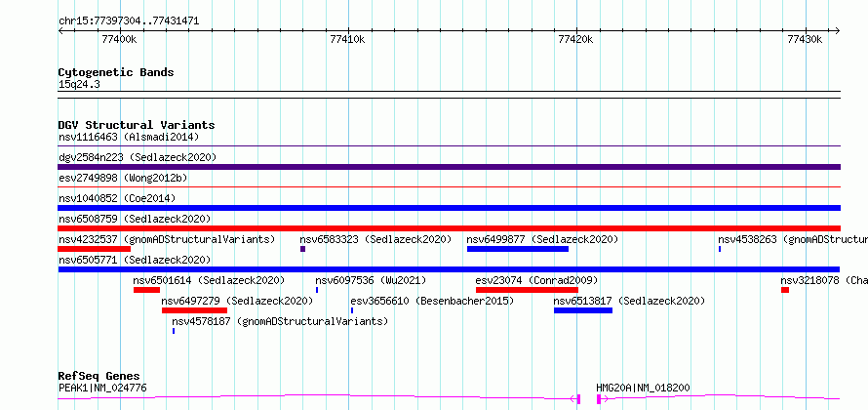
Task: Click the esv23074 (Conrad2009) label
Action: [x=536, y=280]
